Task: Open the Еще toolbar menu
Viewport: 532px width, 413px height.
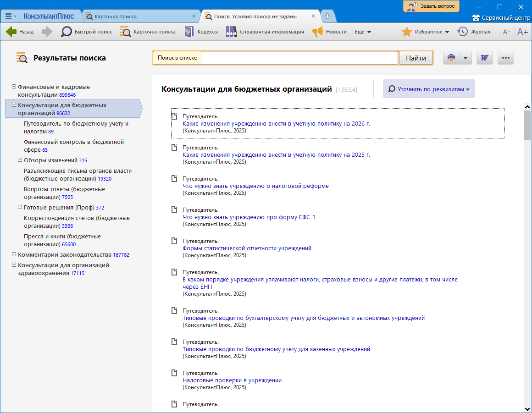Action: click(x=363, y=32)
